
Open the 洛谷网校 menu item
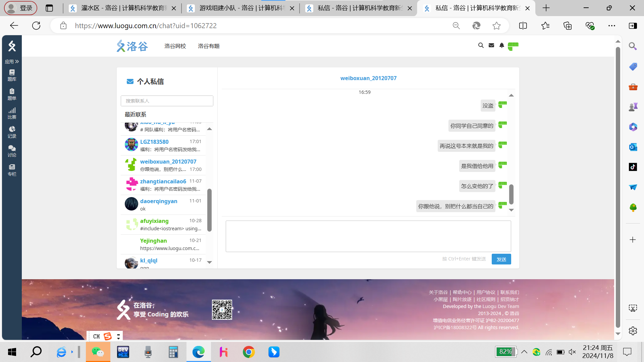click(175, 46)
